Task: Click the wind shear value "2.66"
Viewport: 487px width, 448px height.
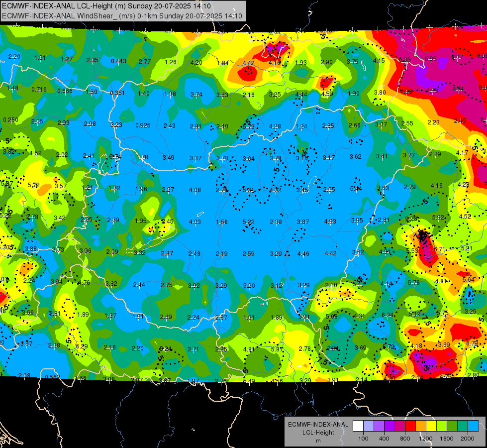Action: tap(354, 125)
